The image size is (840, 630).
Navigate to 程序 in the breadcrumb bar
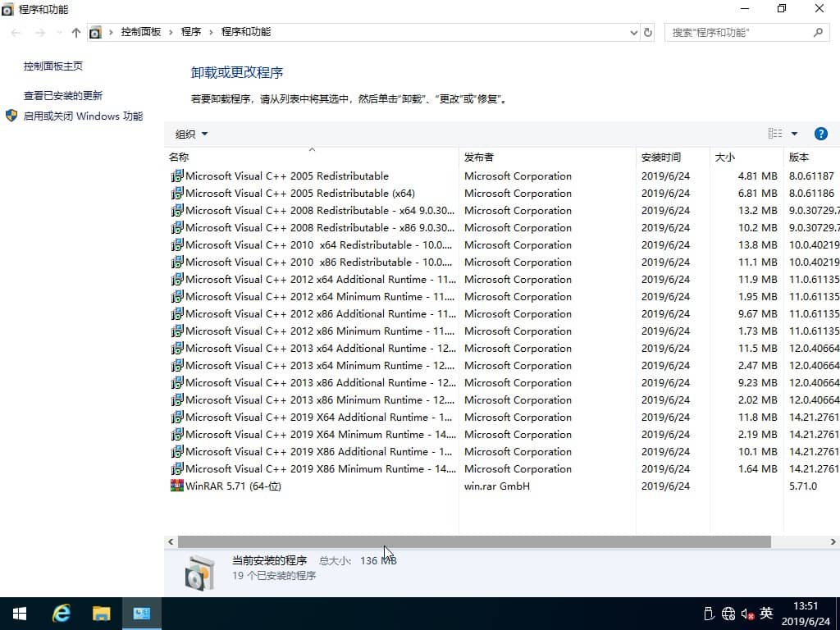pos(191,32)
